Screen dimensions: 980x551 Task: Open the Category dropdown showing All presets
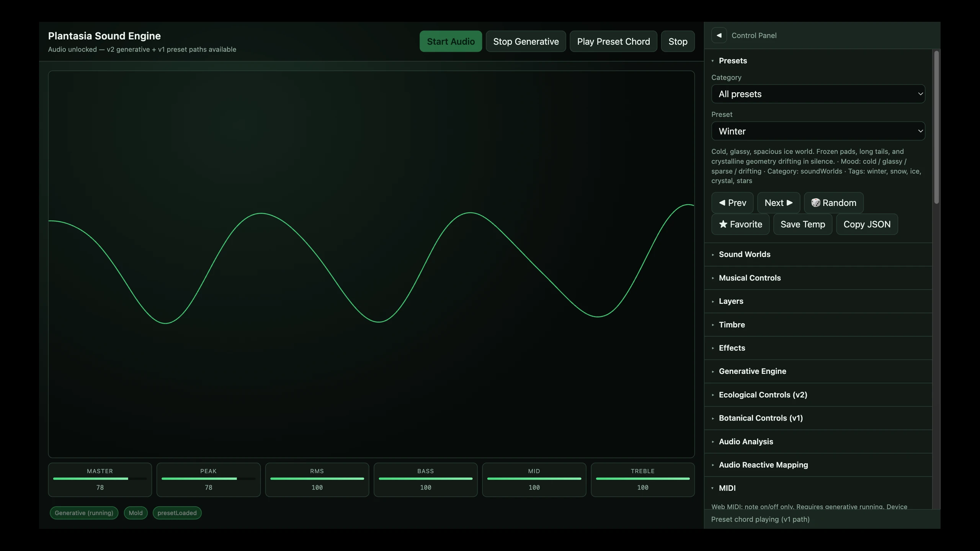coord(818,94)
